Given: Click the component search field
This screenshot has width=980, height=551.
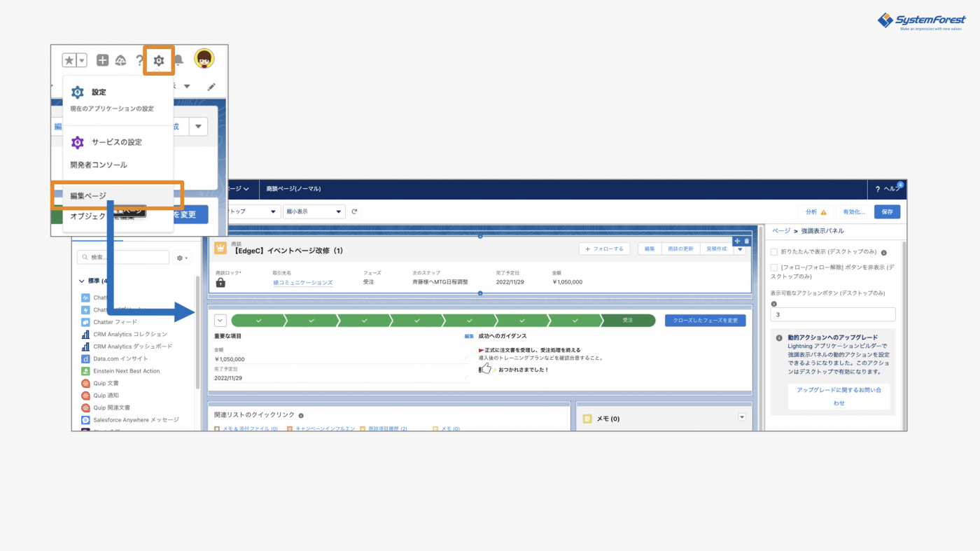Looking at the screenshot, I should [x=123, y=258].
